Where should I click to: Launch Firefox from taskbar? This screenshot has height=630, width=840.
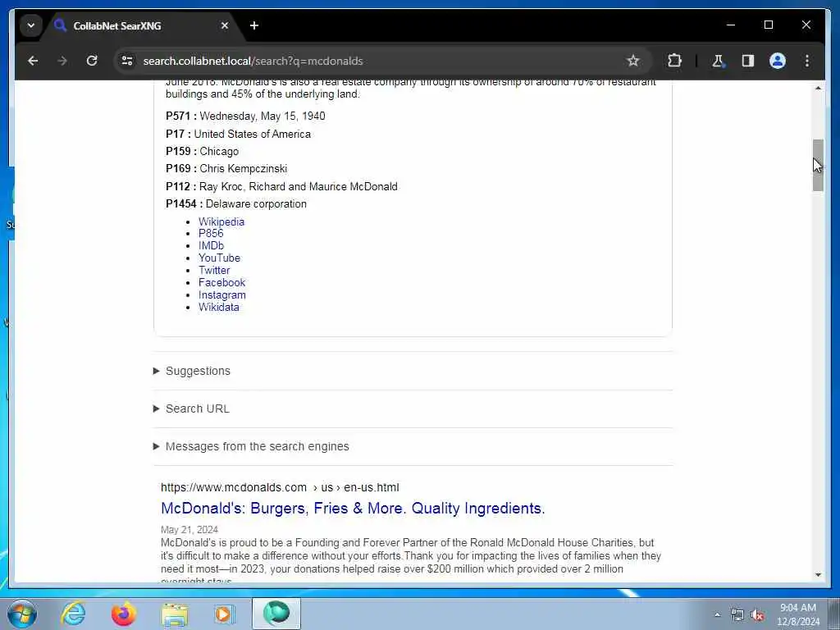click(123, 614)
